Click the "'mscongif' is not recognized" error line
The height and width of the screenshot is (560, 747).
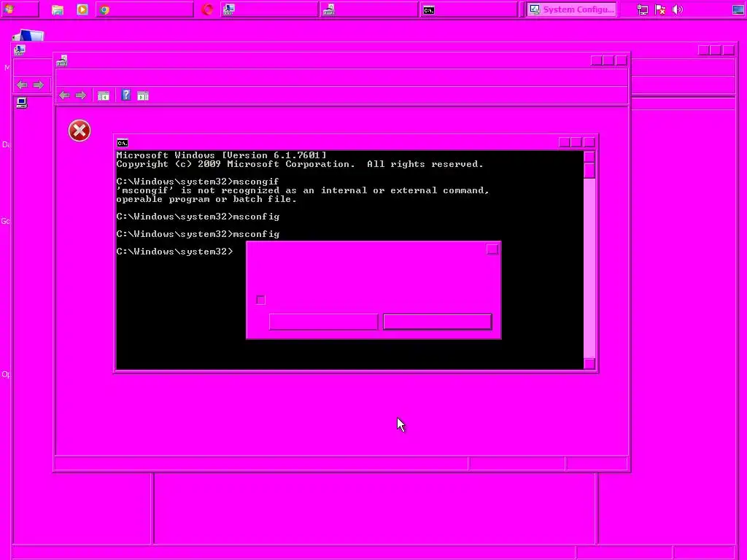pyautogui.click(x=303, y=190)
